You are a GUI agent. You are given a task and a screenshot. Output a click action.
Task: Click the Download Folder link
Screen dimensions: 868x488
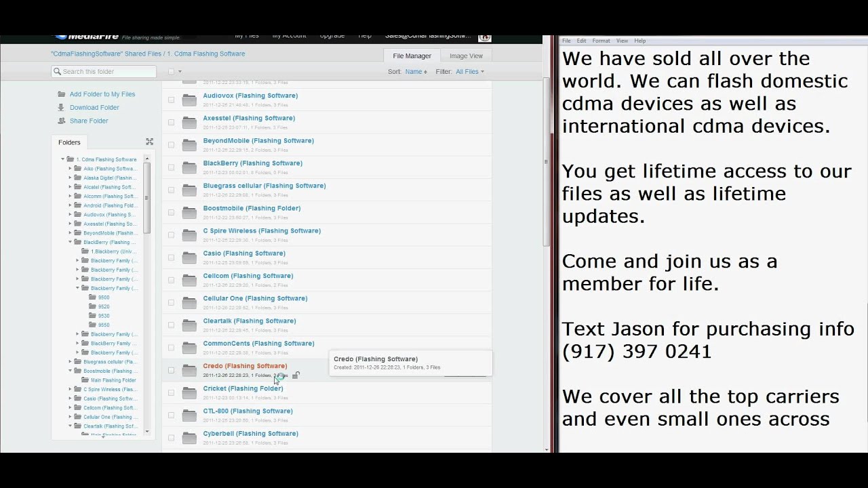coord(94,107)
